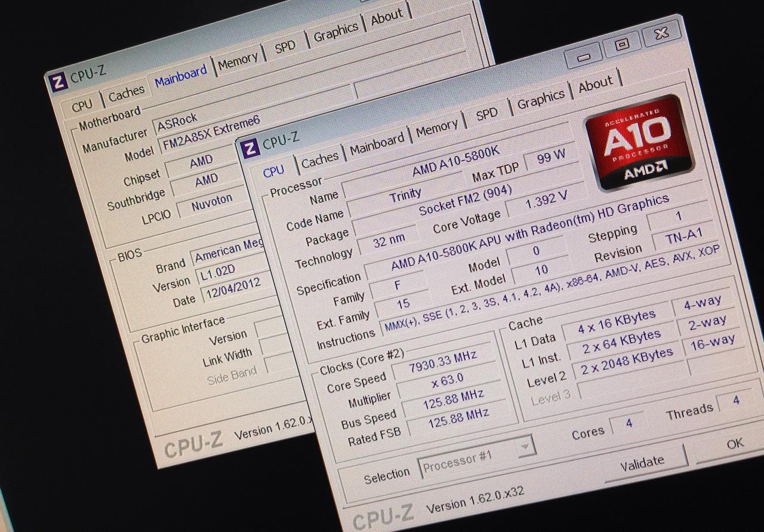Click the Ext. Model value 10
This screenshot has width=764, height=532.
click(541, 271)
